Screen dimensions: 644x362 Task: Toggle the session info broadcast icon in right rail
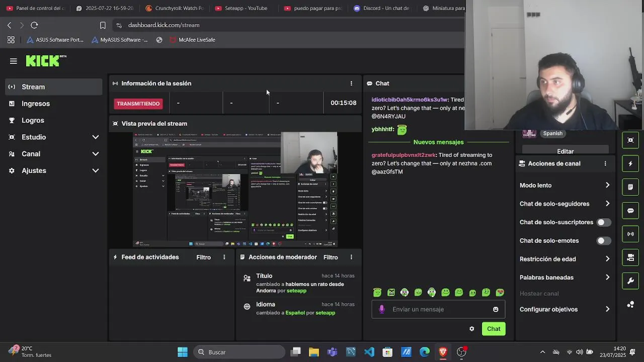pyautogui.click(x=630, y=234)
